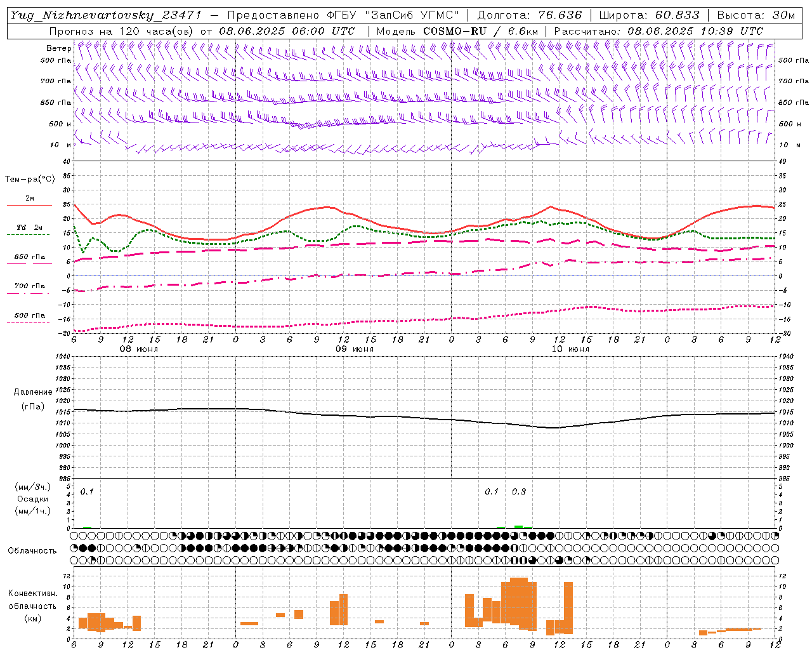Click the '500 м' wind level label on the left

click(60, 124)
